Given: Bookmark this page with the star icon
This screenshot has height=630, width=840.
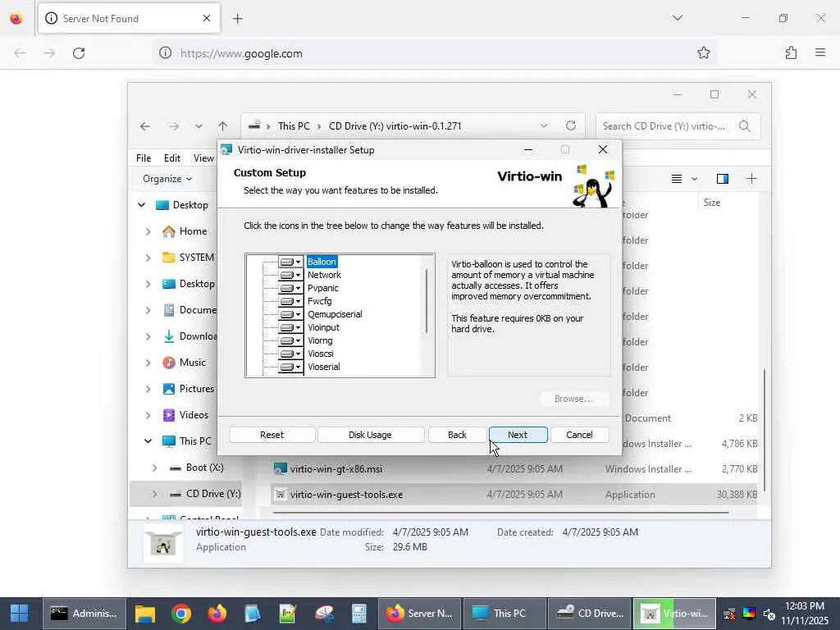Looking at the screenshot, I should coord(703,52).
